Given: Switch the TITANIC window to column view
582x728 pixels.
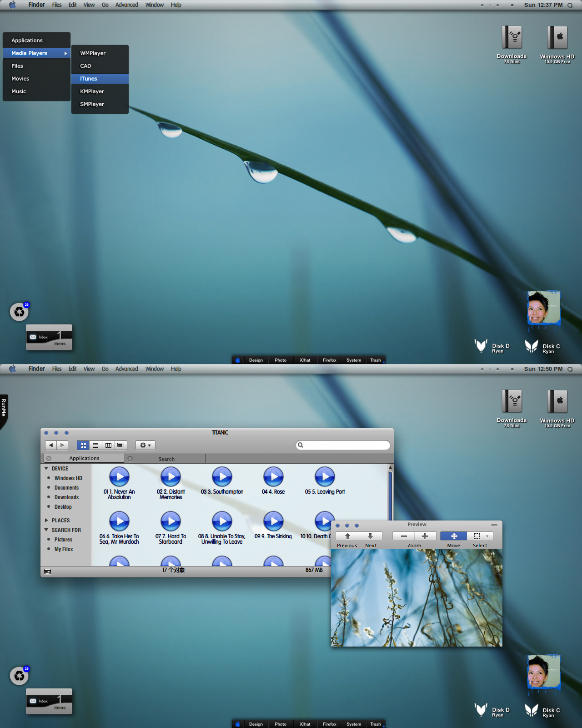Looking at the screenshot, I should pos(108,445).
